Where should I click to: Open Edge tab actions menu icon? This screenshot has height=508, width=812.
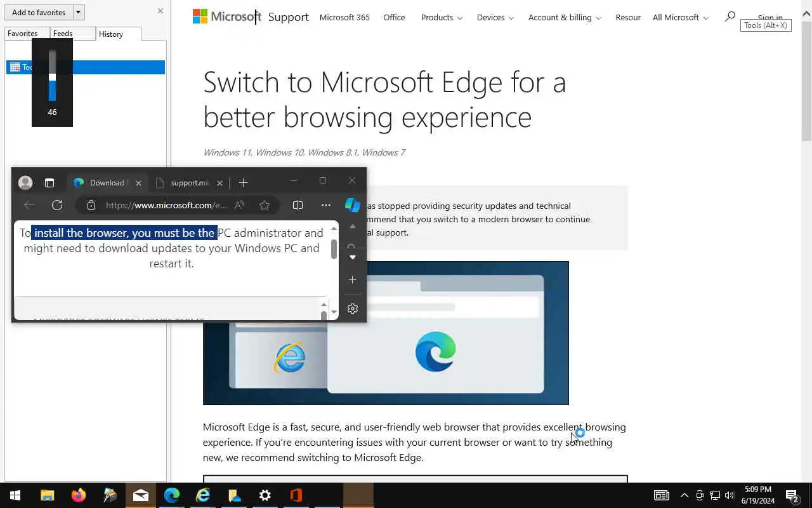coord(49,183)
